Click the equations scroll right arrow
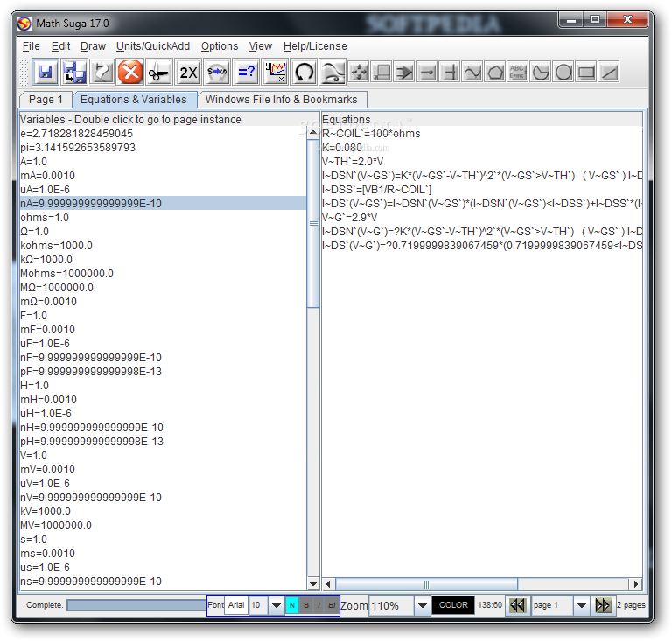 [x=635, y=584]
